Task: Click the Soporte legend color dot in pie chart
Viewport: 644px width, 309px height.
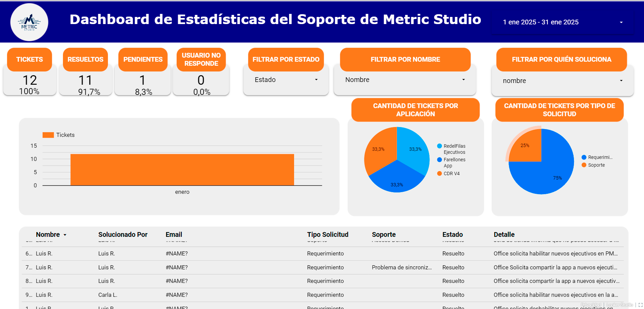Action: pos(584,165)
